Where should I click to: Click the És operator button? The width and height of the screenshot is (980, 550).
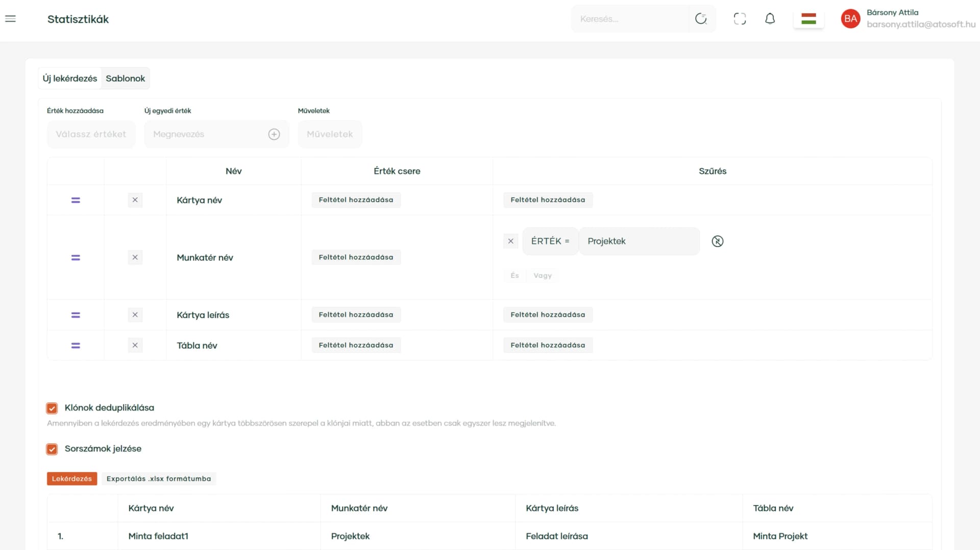pos(514,276)
